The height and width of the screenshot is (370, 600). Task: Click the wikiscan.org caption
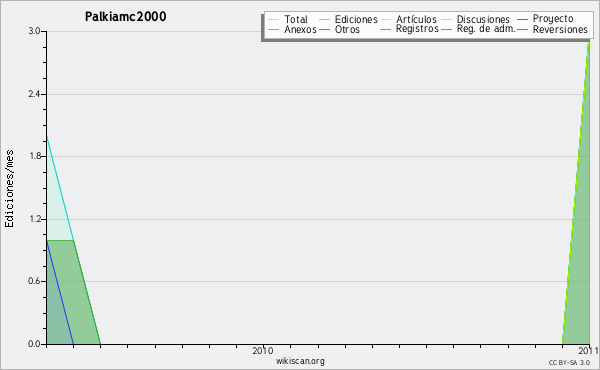coord(300,361)
